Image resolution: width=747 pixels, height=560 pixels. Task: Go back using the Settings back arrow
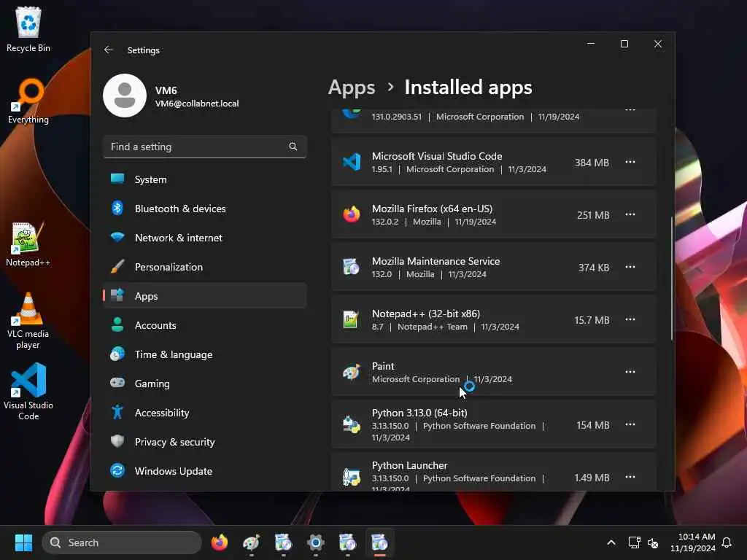109,50
